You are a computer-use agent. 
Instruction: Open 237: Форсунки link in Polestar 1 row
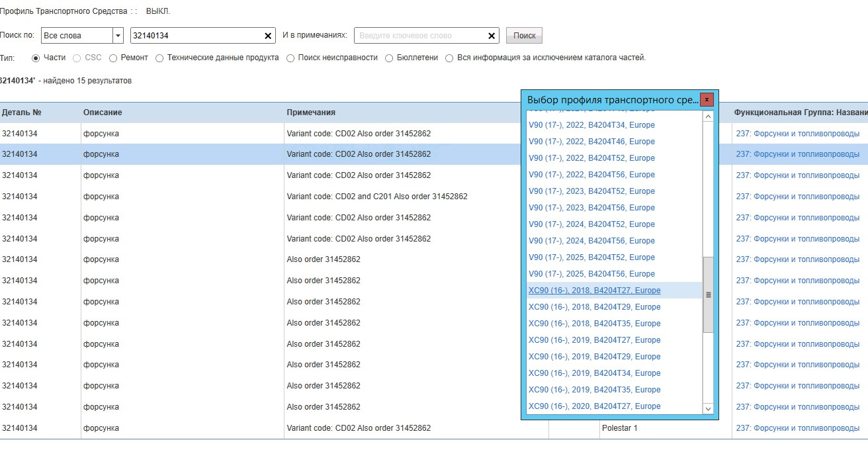[x=798, y=428]
